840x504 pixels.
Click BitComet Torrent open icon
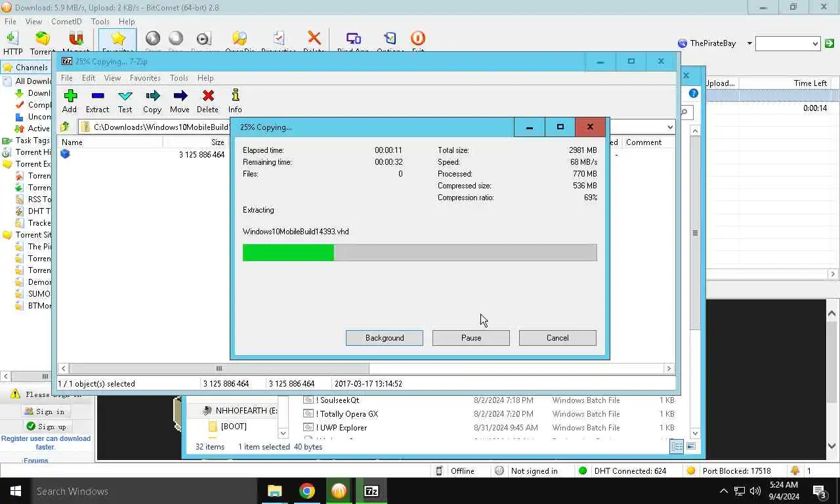[43, 39]
